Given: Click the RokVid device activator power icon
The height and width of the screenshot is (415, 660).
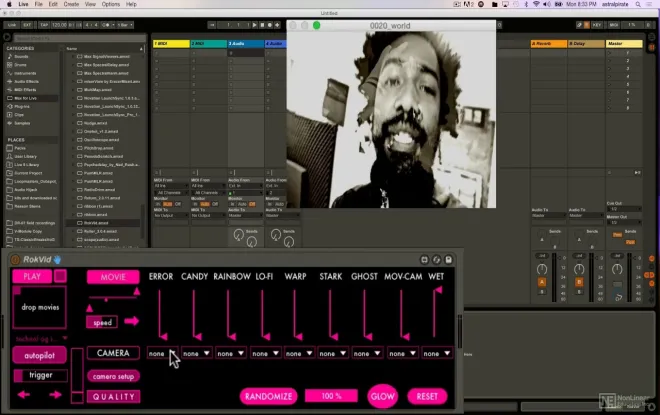Looking at the screenshot, I should (15, 260).
